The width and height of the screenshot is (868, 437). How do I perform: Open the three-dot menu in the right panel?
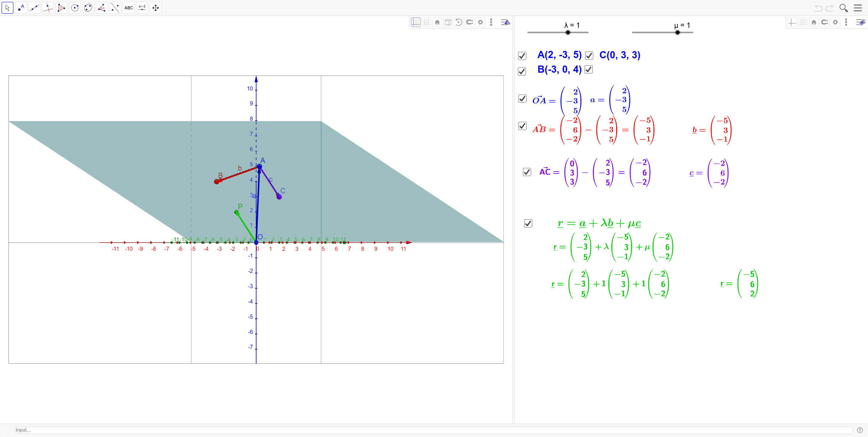click(846, 22)
